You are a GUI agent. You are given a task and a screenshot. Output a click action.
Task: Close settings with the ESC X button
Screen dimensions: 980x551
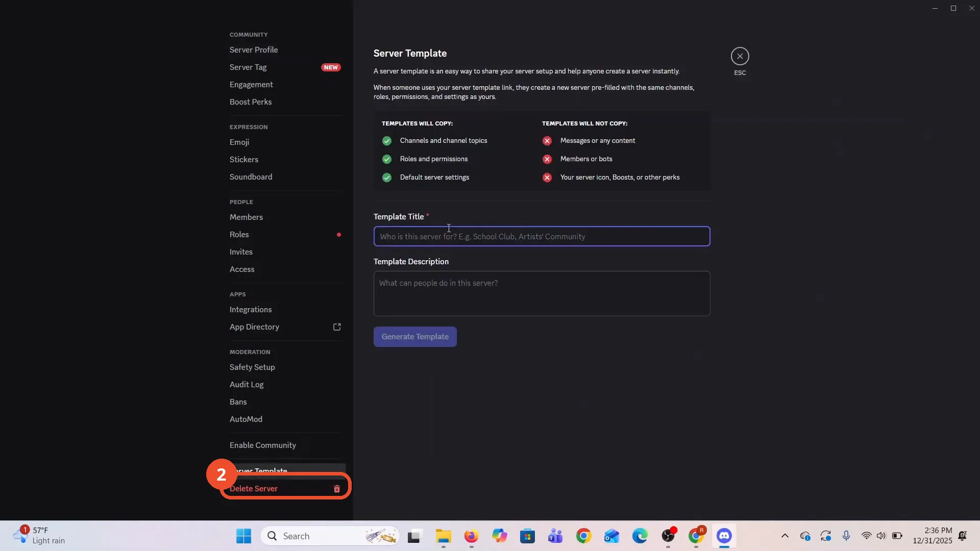coord(740,56)
